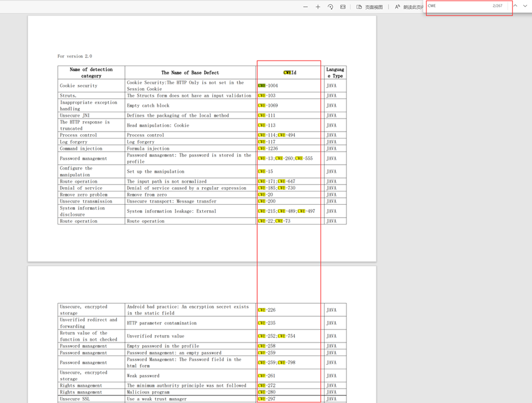Click the "For version 2.0" text
532x403 pixels.
[74, 56]
